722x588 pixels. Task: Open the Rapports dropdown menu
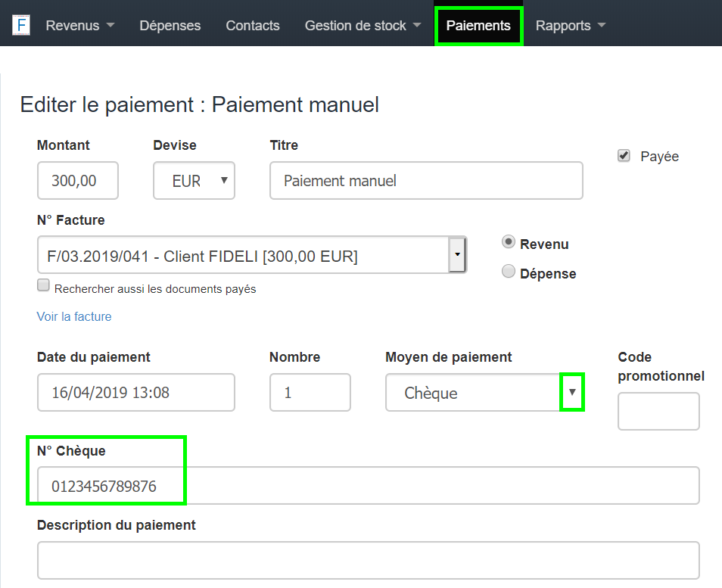point(571,25)
